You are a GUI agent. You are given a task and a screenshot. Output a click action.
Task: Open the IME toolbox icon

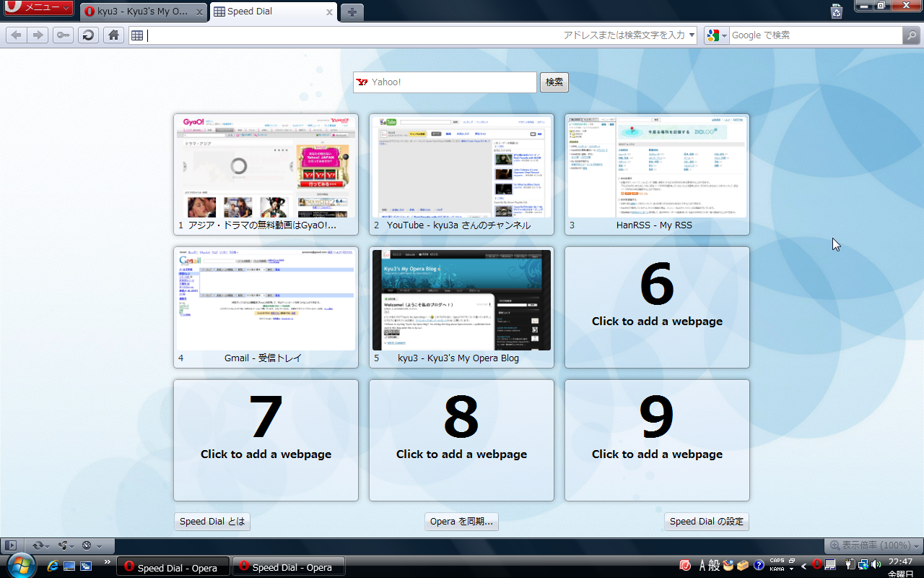pyautogui.click(x=743, y=565)
